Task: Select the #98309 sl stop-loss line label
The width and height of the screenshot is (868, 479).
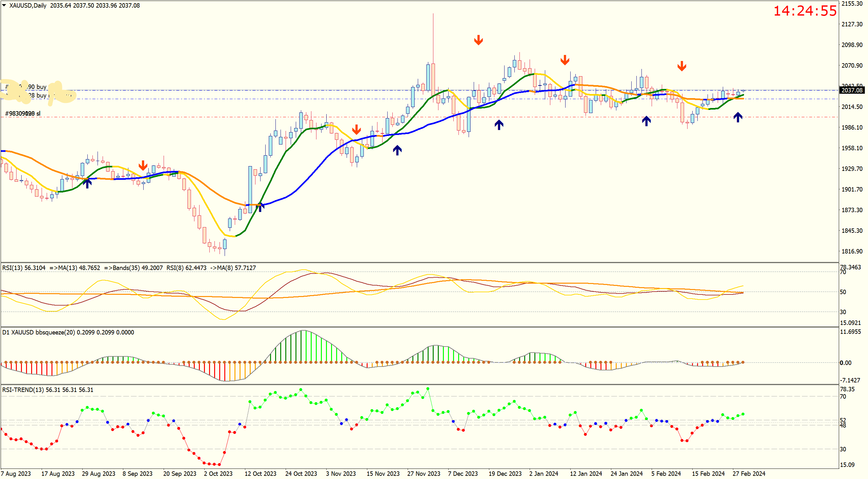Action: coord(23,113)
